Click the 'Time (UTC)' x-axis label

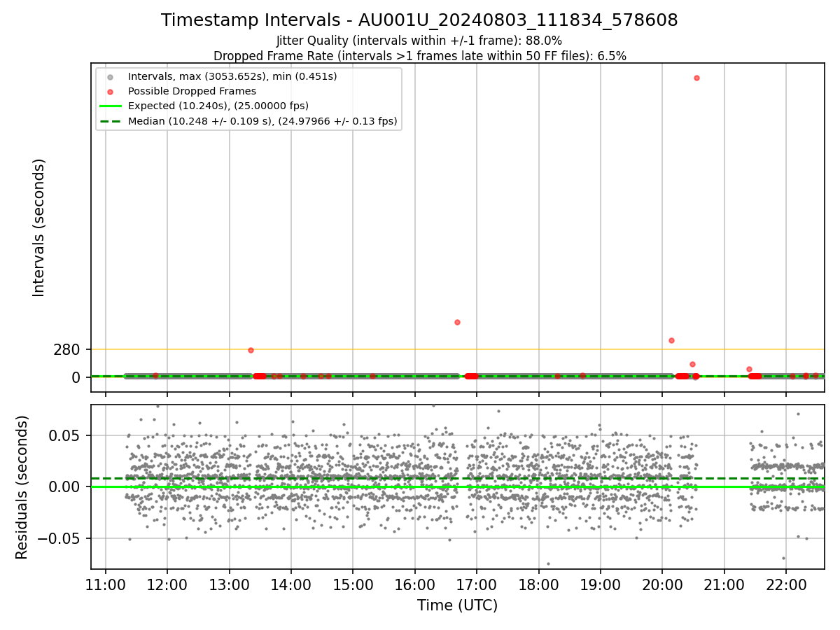pyautogui.click(x=457, y=605)
